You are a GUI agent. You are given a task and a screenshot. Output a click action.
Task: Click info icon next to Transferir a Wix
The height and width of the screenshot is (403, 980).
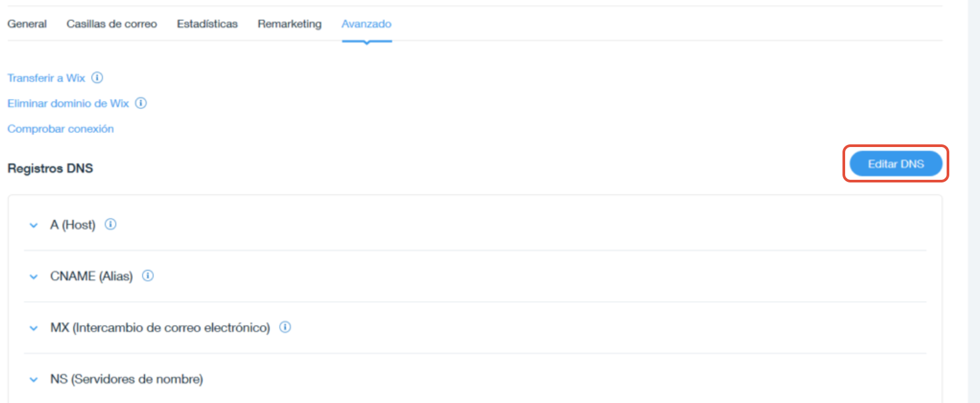(x=97, y=78)
